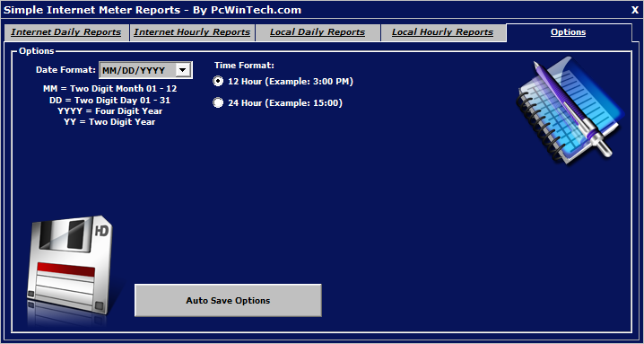
Task: Close the reports window with X
Action: tap(635, 10)
